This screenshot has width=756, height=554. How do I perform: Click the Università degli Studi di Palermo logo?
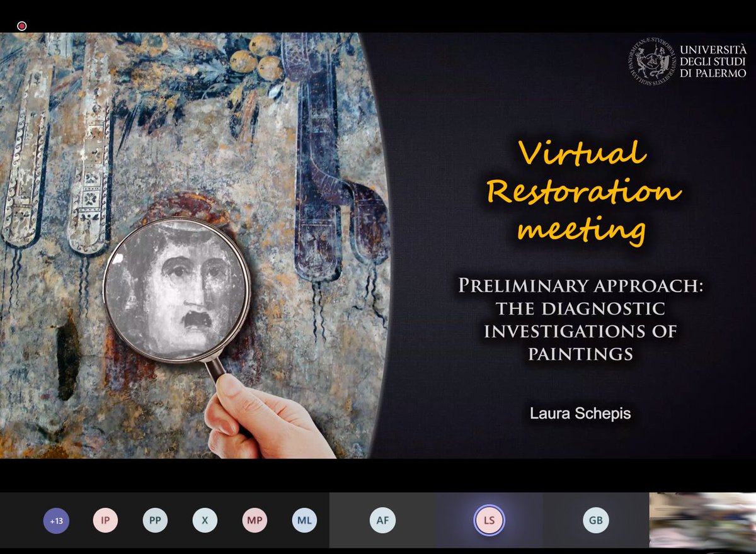[x=686, y=60]
